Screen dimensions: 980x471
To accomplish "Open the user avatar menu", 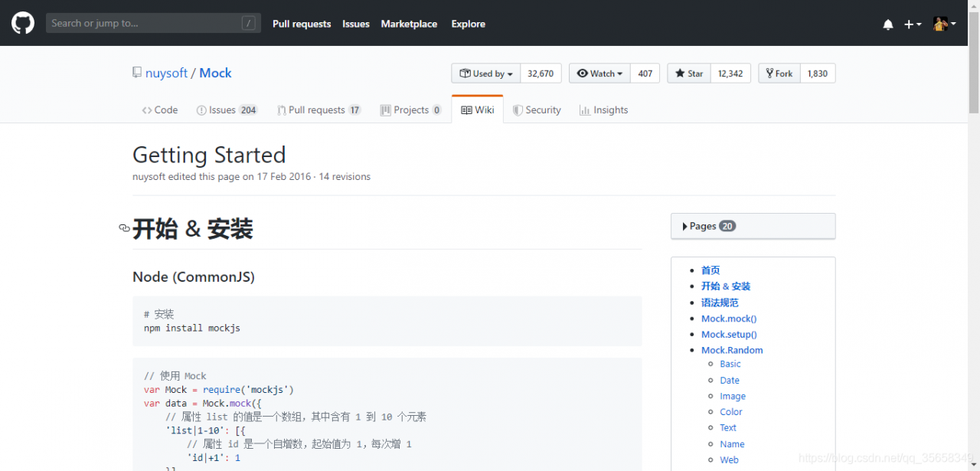I will [x=945, y=24].
